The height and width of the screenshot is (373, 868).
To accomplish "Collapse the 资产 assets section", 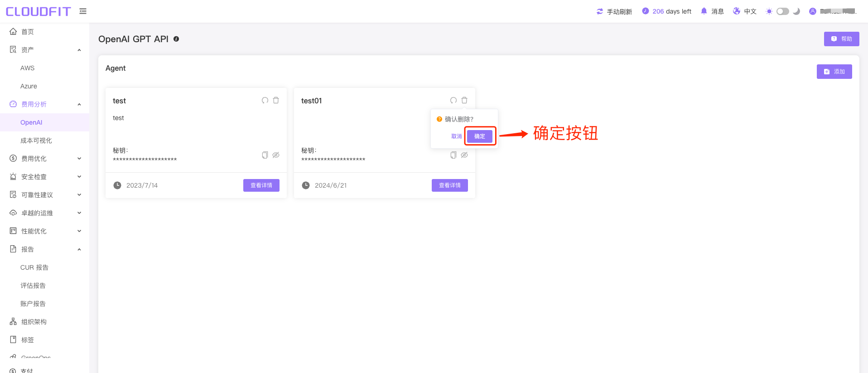I will pos(44,50).
